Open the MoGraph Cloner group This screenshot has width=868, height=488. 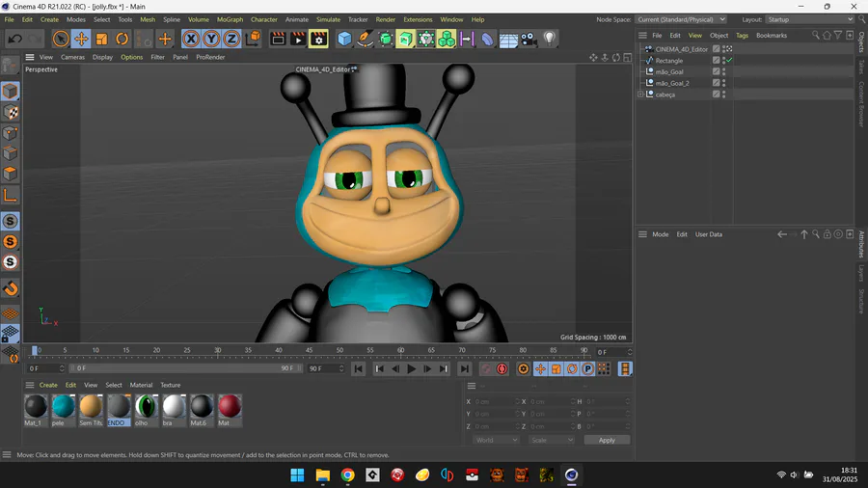[447, 39]
